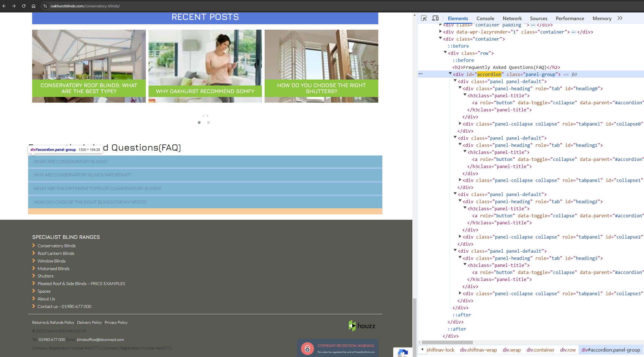Switch to the Performance tab
644x357 pixels.
click(x=570, y=18)
